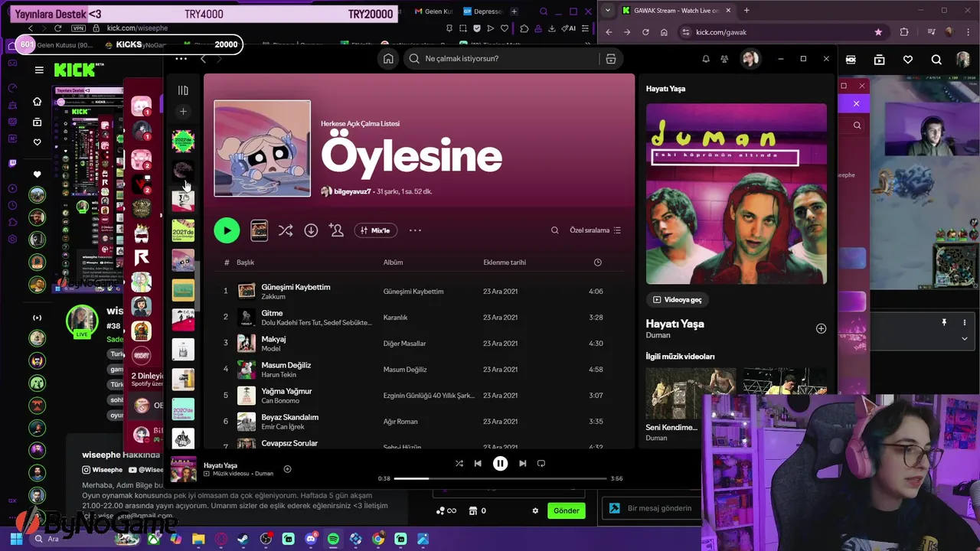
Task: Seek within the song progress bar
Action: 500,478
